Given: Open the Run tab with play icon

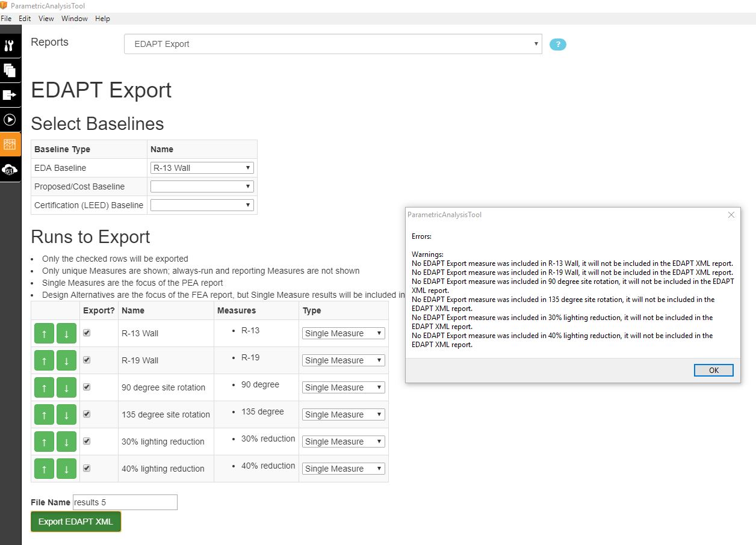Looking at the screenshot, I should pos(10,120).
